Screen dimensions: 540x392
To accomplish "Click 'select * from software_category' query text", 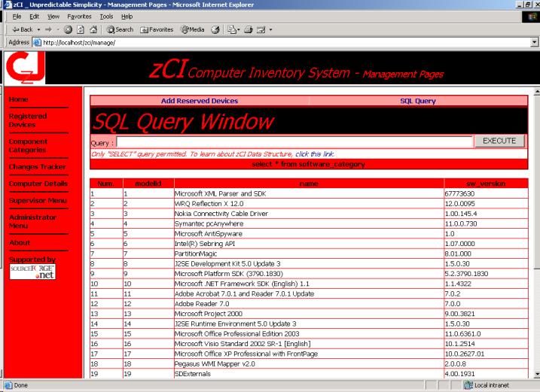I will click(309, 164).
